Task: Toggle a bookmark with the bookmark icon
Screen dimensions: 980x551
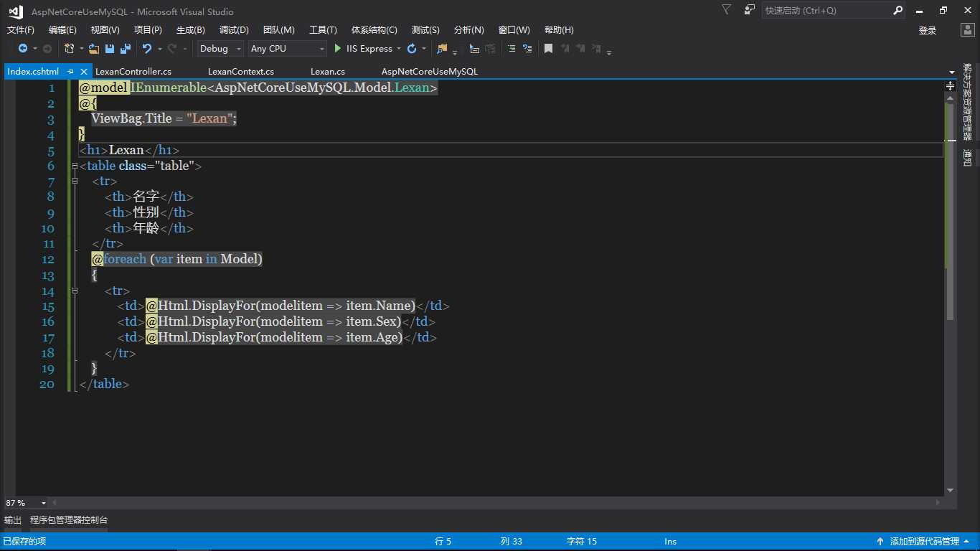Action: point(548,48)
